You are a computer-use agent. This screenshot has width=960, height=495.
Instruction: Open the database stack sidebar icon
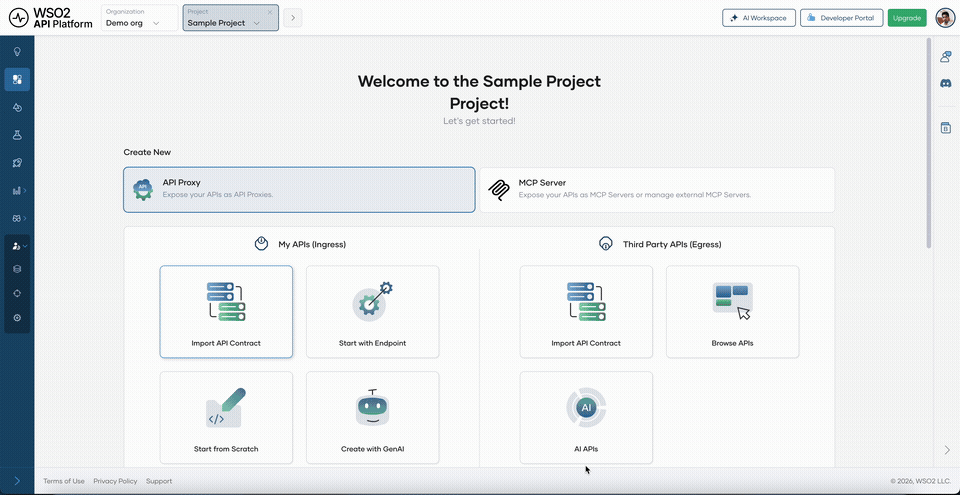click(x=17, y=269)
